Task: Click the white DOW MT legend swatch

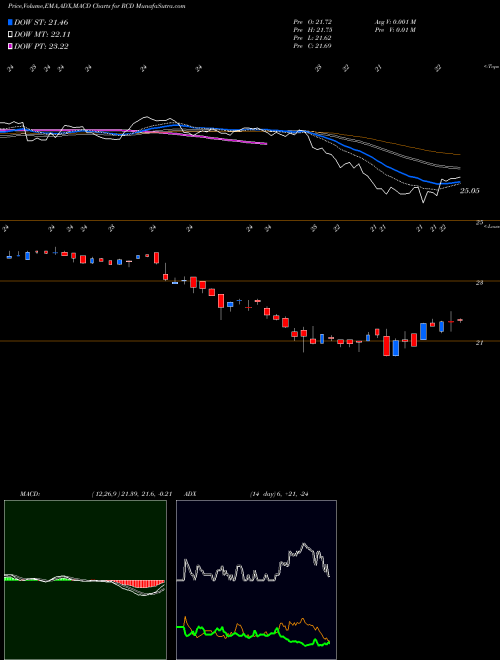Action: pos(10,35)
